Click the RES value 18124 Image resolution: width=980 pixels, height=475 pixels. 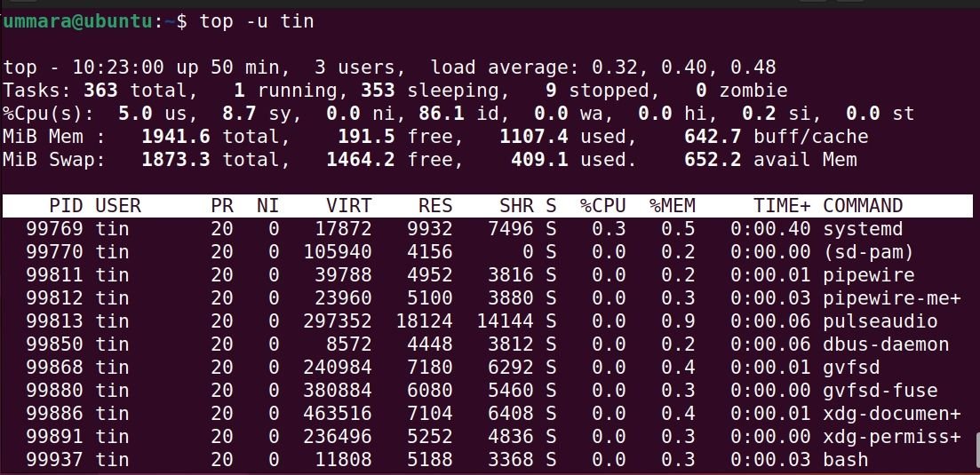pyautogui.click(x=424, y=321)
